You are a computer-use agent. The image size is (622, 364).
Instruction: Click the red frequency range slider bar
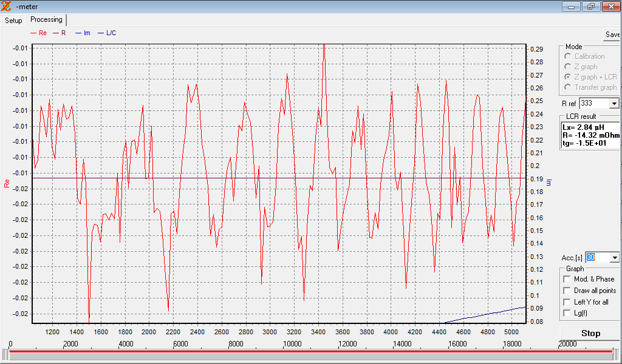[x=310, y=351]
